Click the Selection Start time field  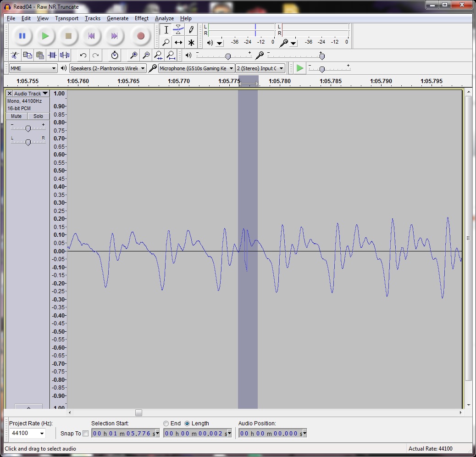point(125,433)
